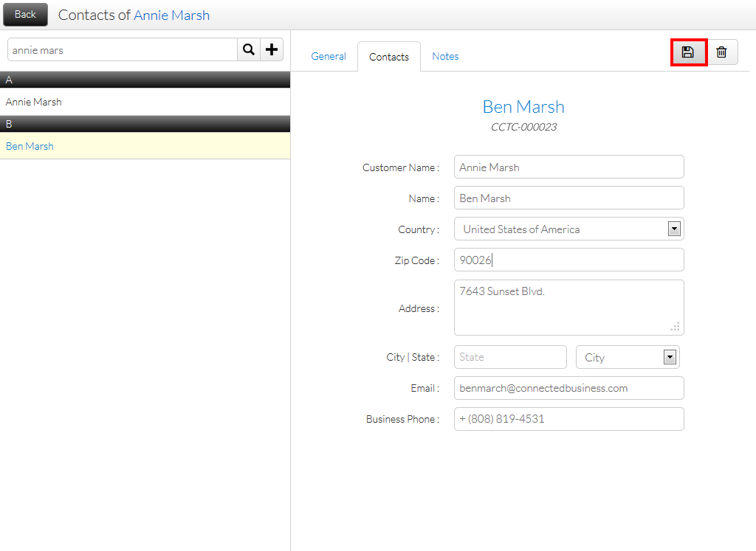The width and height of the screenshot is (756, 551).
Task: Click the contact search text box
Action: point(122,50)
